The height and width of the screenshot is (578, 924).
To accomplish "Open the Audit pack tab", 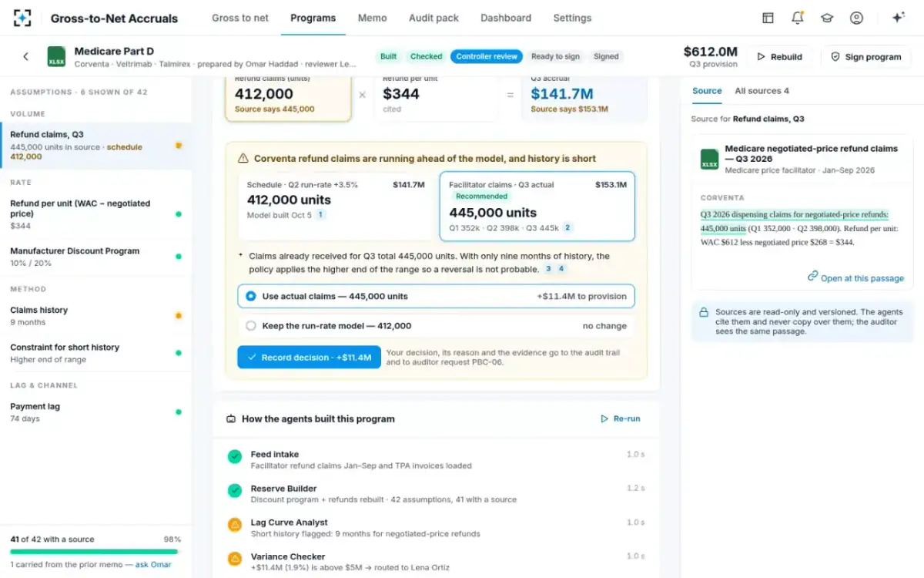I will pyautogui.click(x=434, y=18).
